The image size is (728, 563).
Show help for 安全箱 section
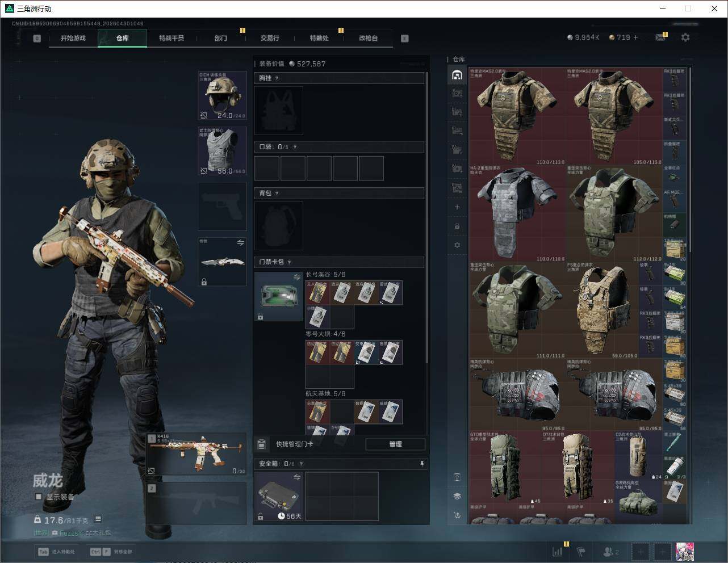301,464
